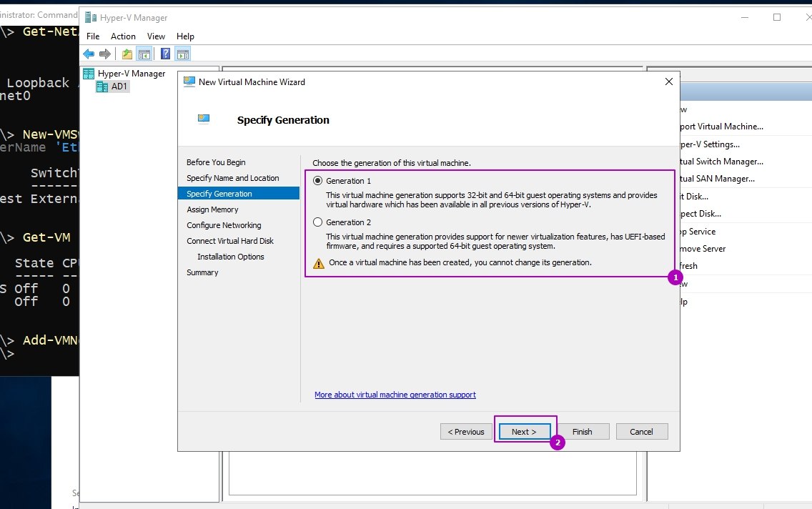The width and height of the screenshot is (812, 509).
Task: Click the New Virtual Machine Wizard title icon
Action: tap(189, 81)
